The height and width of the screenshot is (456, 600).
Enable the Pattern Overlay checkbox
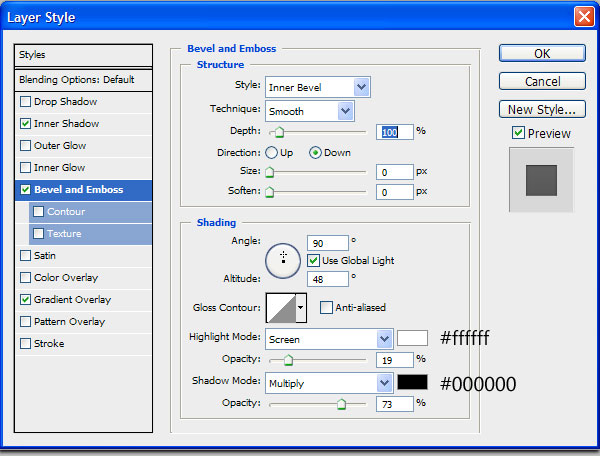25,321
